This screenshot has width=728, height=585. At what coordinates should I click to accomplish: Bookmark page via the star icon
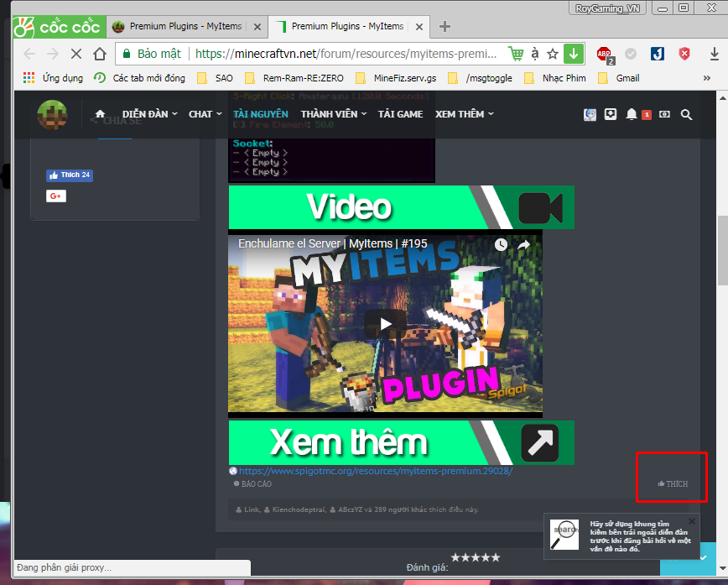click(552, 52)
